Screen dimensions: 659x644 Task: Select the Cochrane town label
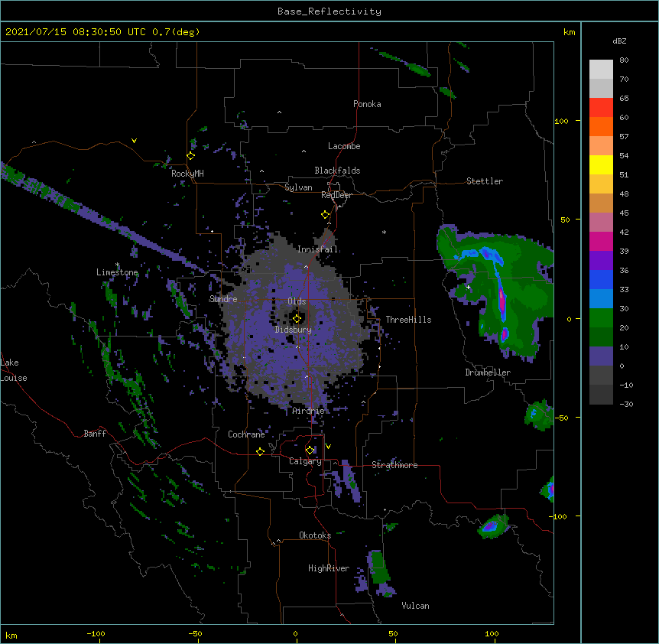point(246,434)
